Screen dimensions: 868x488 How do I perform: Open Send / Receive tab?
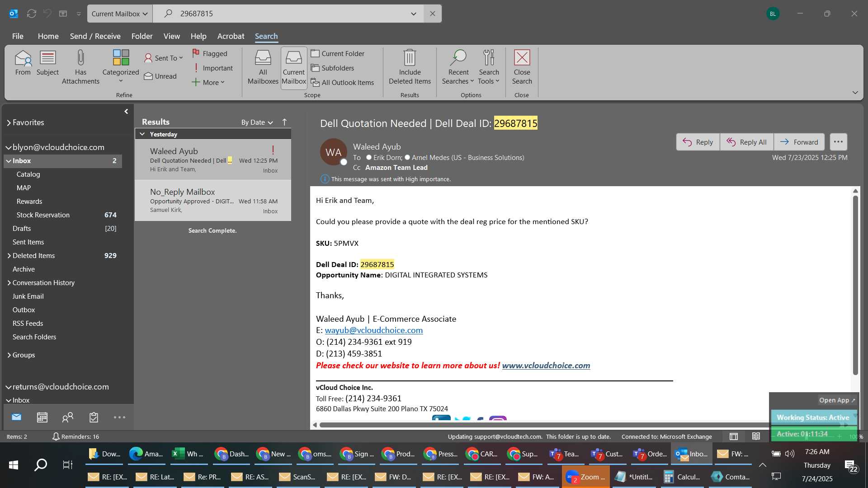[x=95, y=36]
